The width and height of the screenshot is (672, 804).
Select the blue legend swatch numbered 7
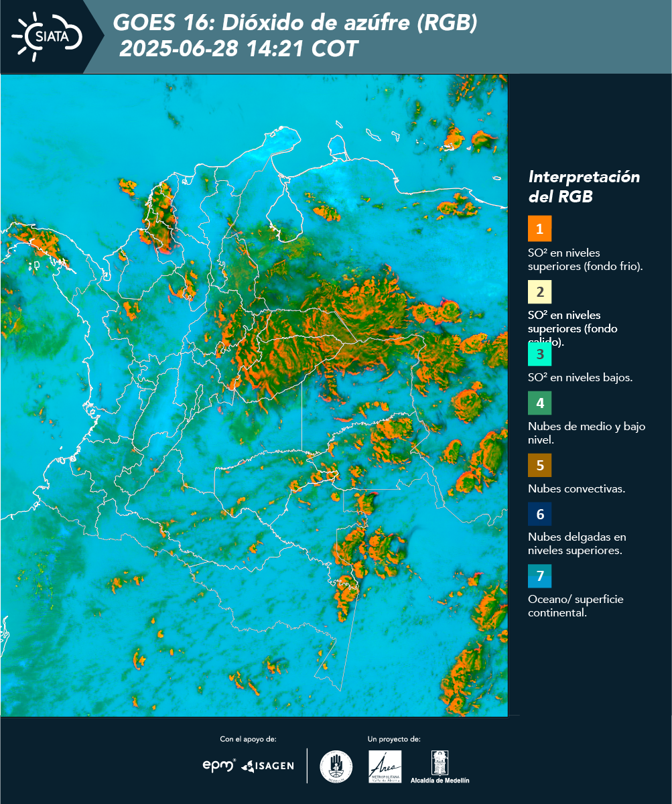coord(539,576)
